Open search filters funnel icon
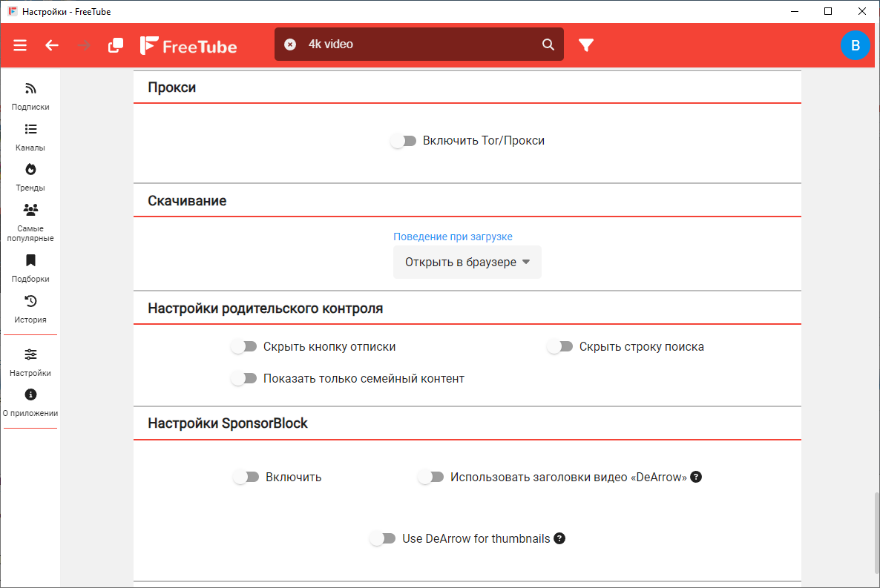The width and height of the screenshot is (880, 588). [x=586, y=45]
